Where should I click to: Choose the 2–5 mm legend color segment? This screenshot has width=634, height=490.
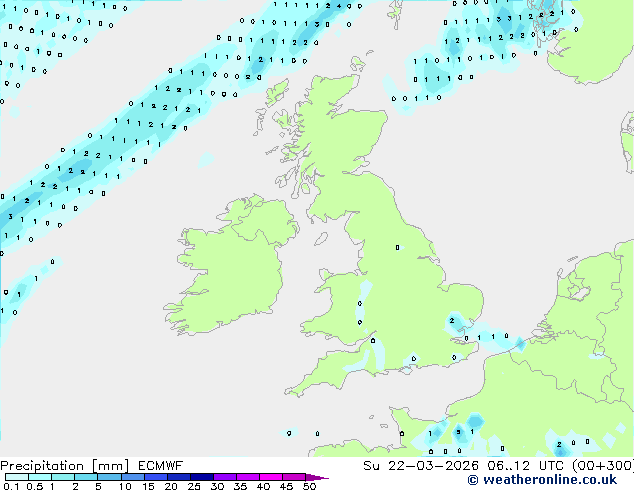[x=86, y=477]
